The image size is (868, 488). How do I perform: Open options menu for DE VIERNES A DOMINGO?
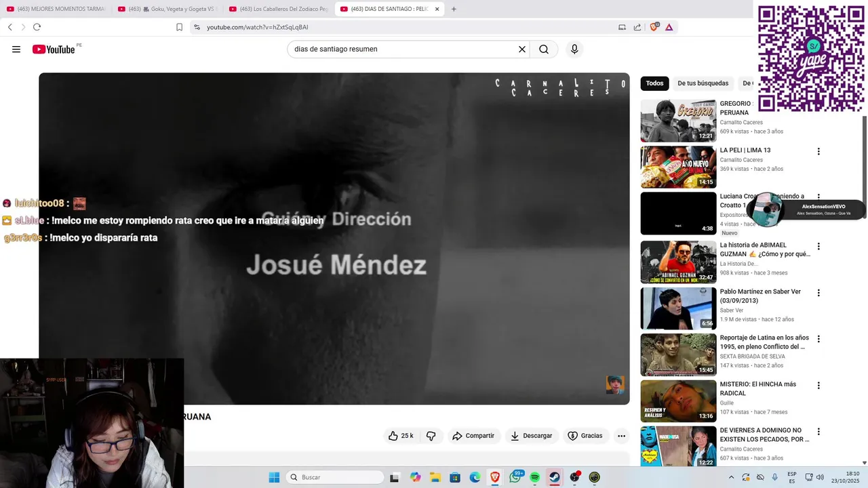tap(818, 431)
